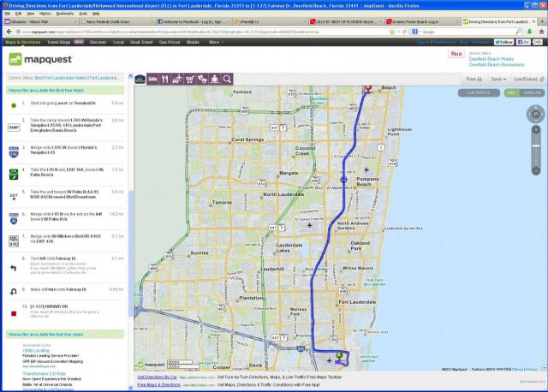548x392 pixels.
Task: Click the bookmark star in address bar
Action: pyautogui.click(x=392, y=32)
